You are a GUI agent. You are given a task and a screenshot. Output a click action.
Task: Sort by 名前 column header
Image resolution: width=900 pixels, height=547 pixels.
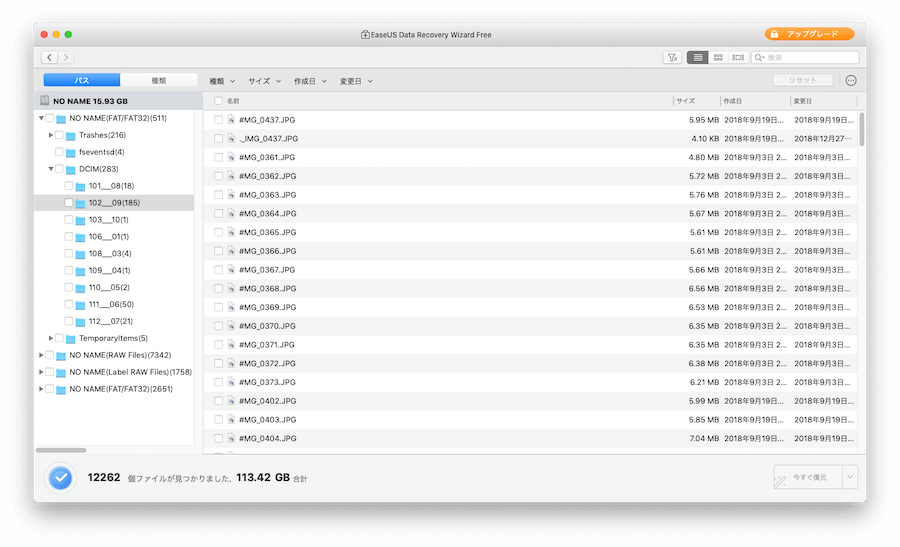[232, 101]
